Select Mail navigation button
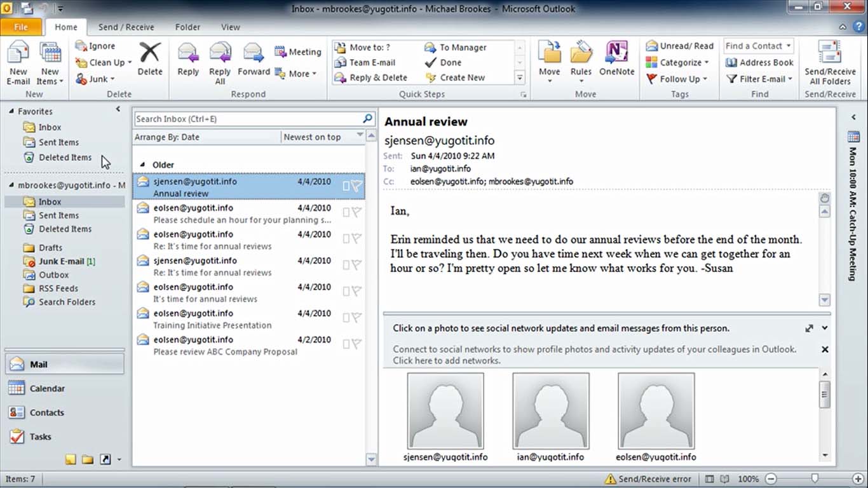The height and width of the screenshot is (488, 868). [x=64, y=364]
